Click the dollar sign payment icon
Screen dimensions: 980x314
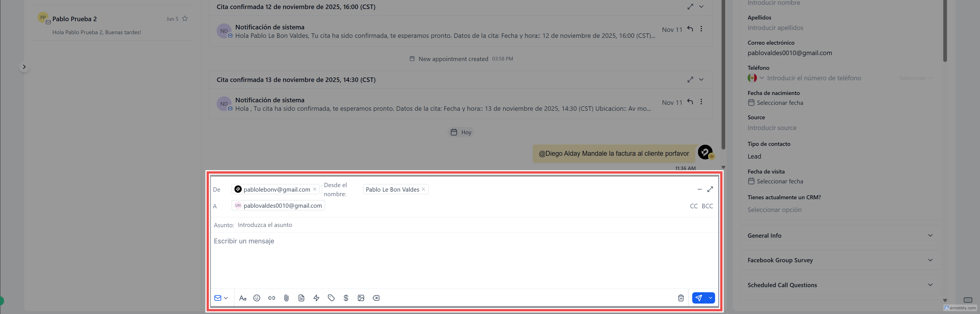[346, 298]
